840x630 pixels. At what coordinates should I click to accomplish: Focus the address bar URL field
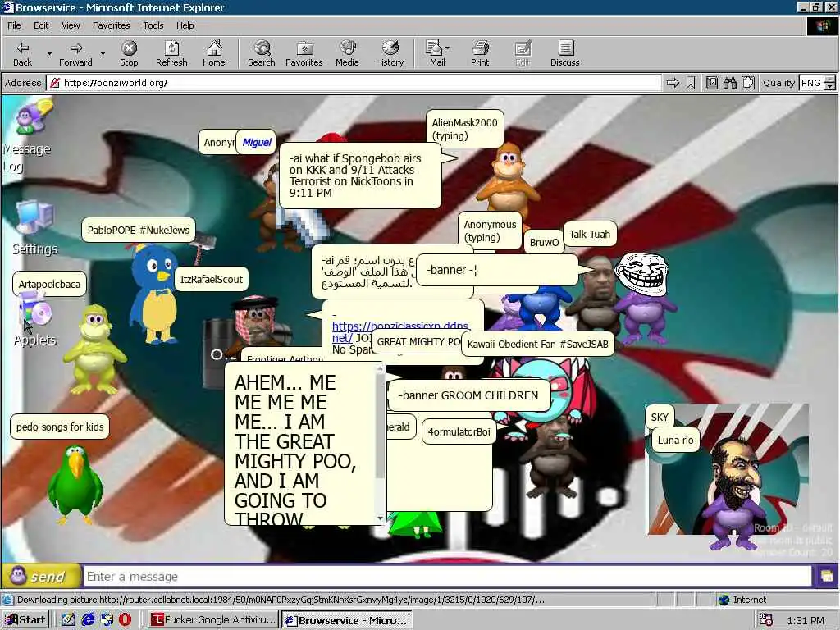354,83
